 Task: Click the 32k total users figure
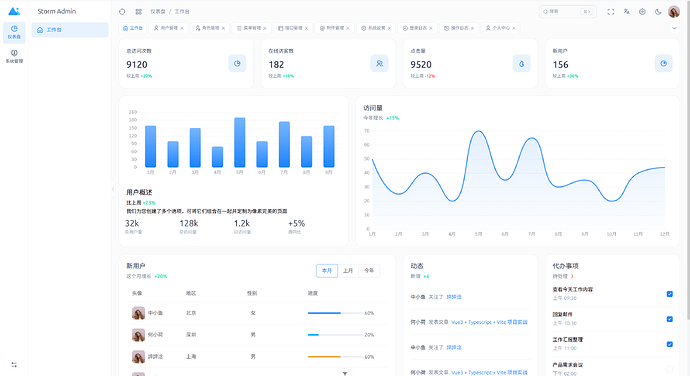tap(132, 223)
